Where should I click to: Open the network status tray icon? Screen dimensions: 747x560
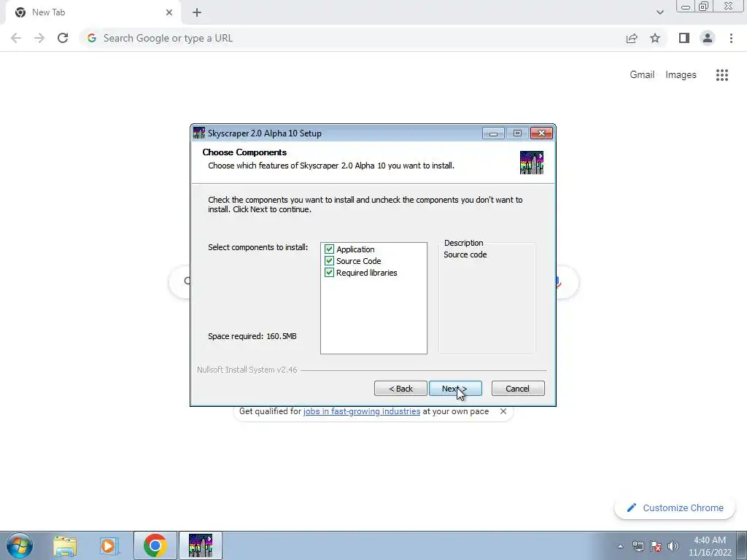pyautogui.click(x=638, y=546)
